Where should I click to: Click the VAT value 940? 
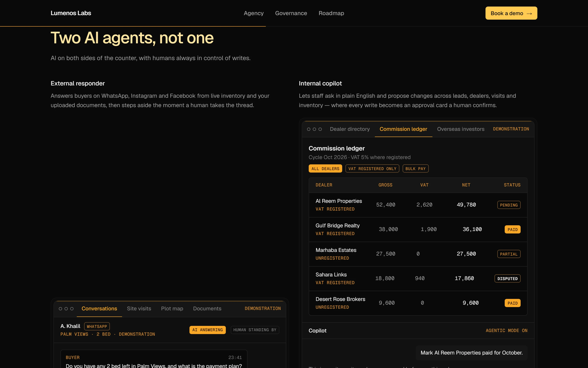[x=420, y=278]
